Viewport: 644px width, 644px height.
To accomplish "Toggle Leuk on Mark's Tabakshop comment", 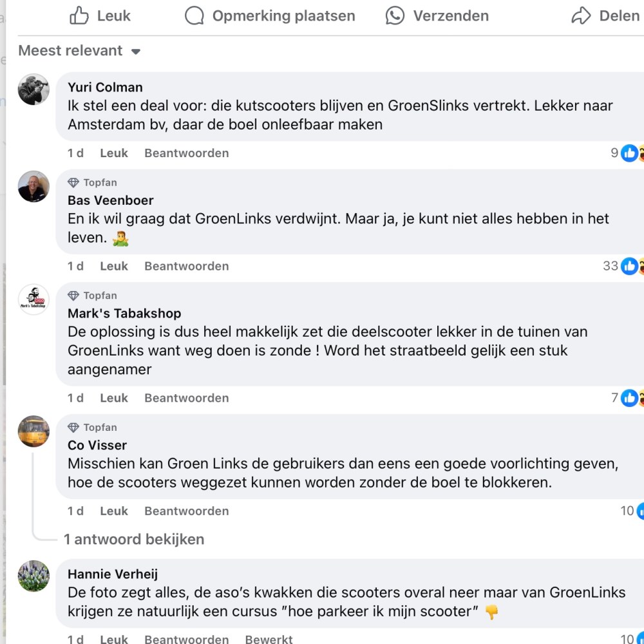I will coord(114,398).
